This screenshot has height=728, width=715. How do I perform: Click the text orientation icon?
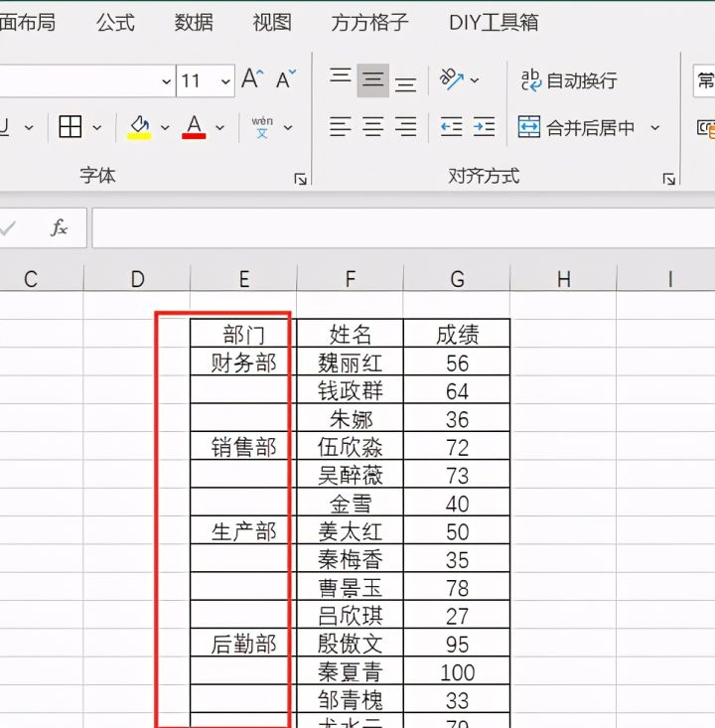(451, 79)
